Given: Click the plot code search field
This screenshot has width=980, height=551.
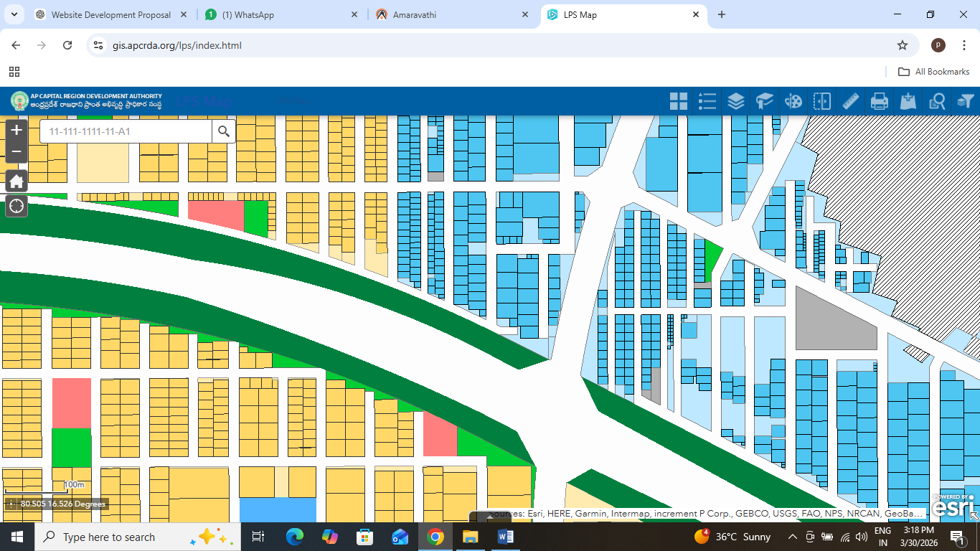Looking at the screenshot, I should (x=126, y=131).
